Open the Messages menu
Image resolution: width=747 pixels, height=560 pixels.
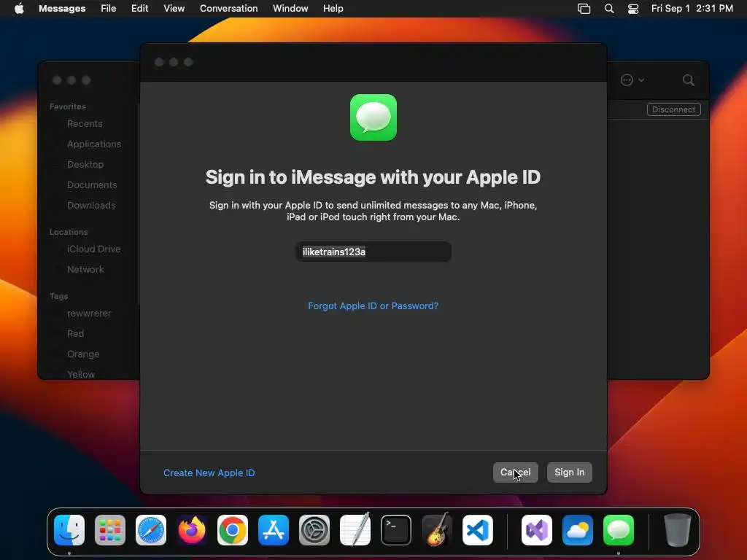(62, 8)
